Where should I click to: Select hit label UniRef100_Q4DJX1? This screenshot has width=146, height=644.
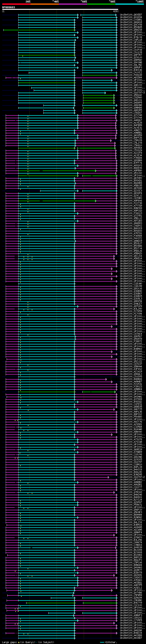[131, 100]
